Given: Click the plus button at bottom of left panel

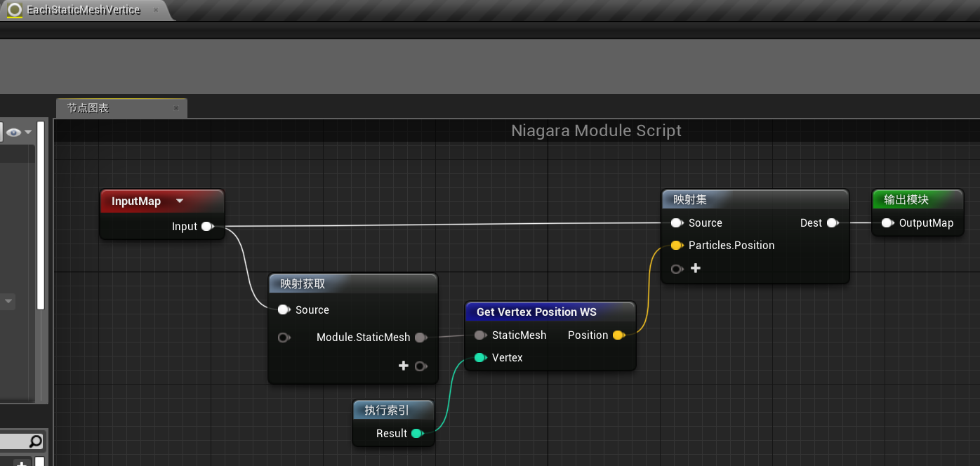Looking at the screenshot, I should click(22, 462).
